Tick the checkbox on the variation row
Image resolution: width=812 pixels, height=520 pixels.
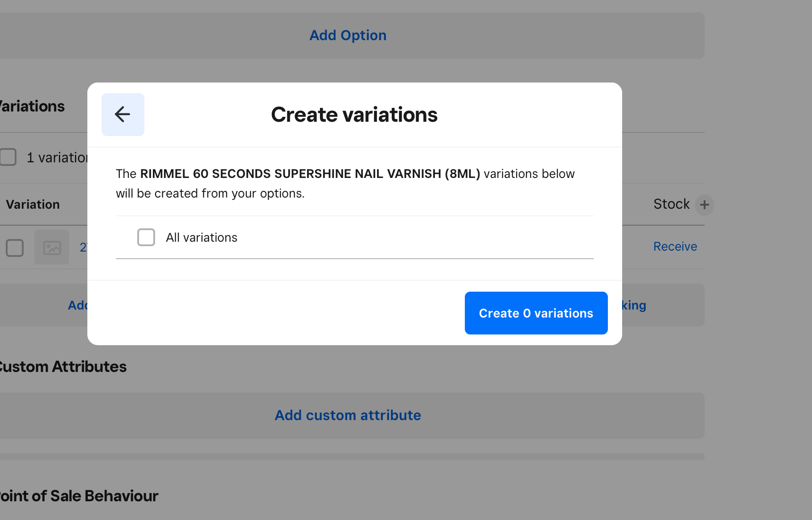click(15, 248)
